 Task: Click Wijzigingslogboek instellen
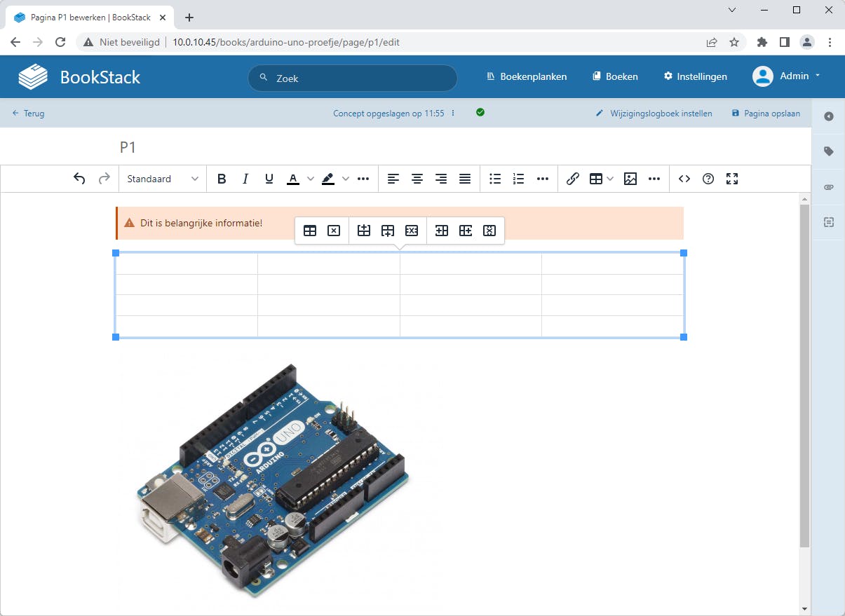pos(654,113)
